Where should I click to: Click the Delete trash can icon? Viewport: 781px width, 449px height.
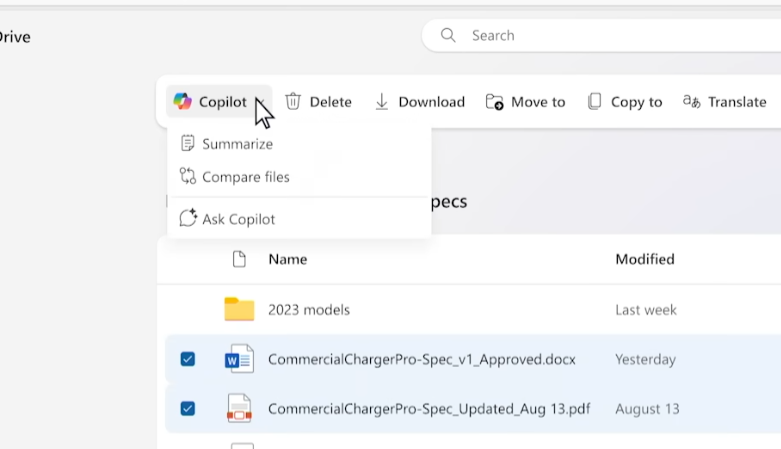[293, 101]
